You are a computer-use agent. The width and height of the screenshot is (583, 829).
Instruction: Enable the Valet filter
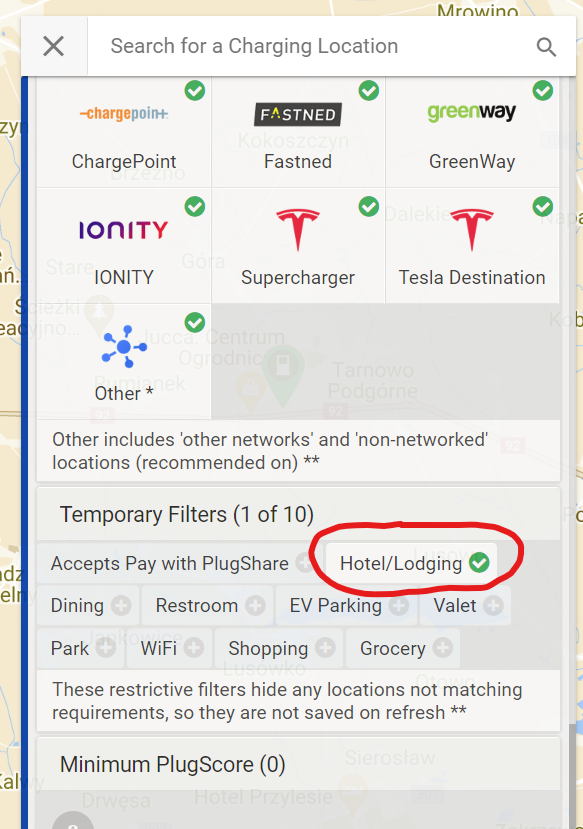coord(466,605)
